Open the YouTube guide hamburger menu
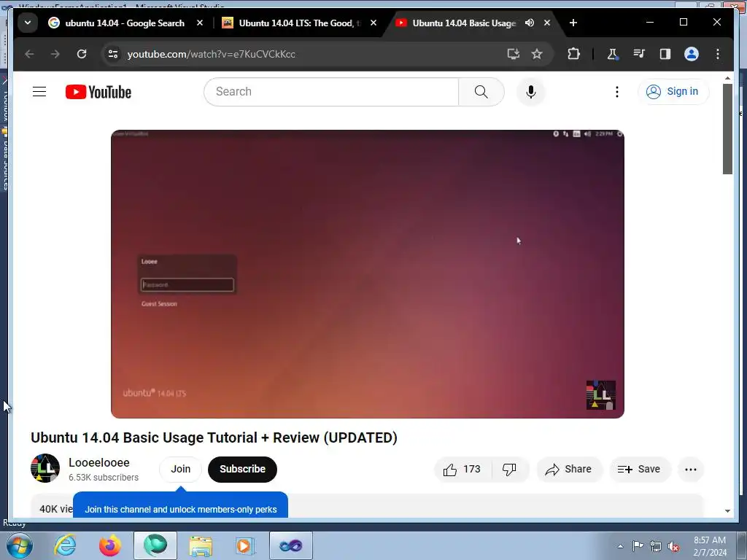 (x=39, y=91)
